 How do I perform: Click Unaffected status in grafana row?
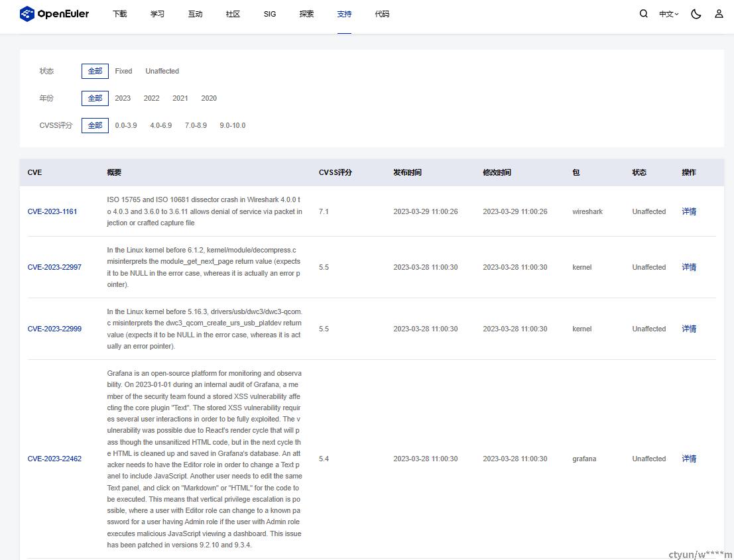pyautogui.click(x=649, y=459)
